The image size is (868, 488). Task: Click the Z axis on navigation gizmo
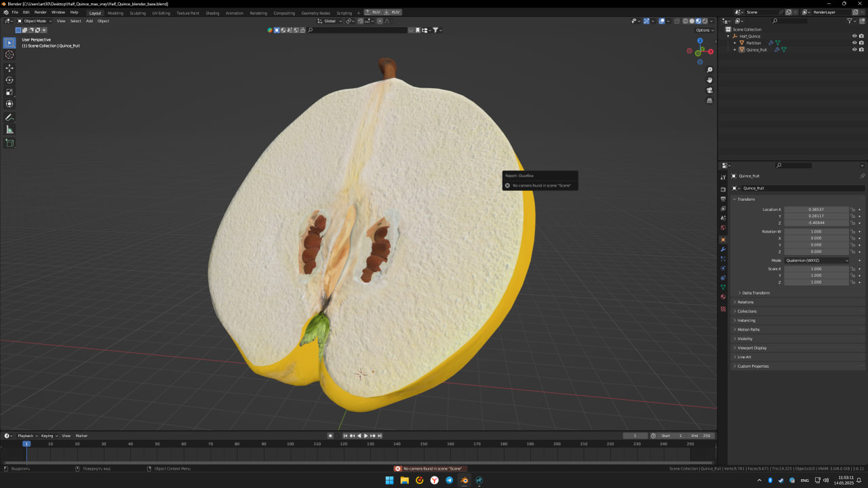tap(700, 41)
